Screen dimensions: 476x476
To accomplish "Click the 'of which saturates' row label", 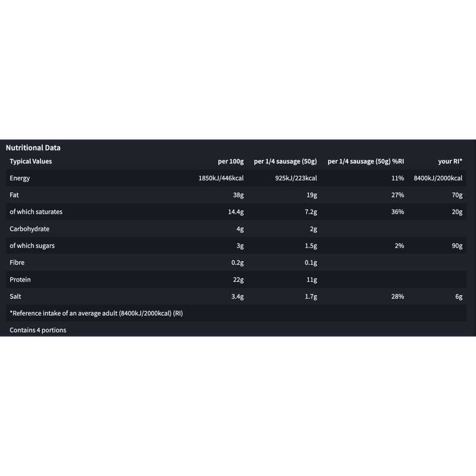I will [36, 212].
